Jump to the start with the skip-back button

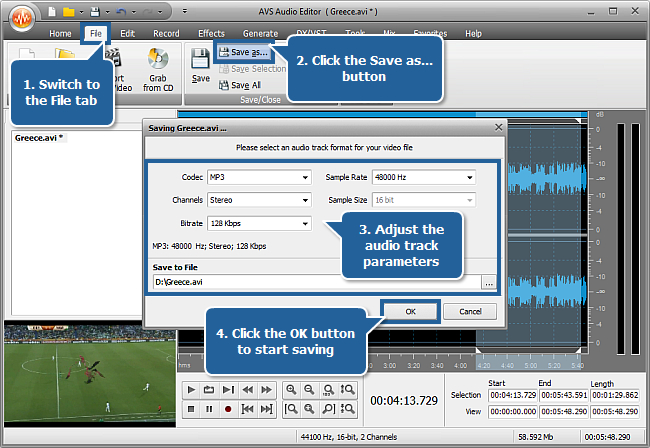pos(247,409)
